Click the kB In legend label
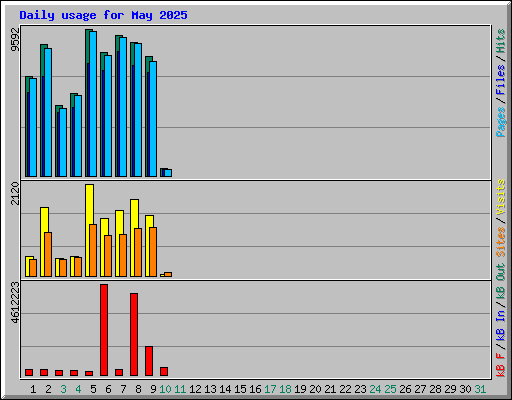 [x=500, y=325]
